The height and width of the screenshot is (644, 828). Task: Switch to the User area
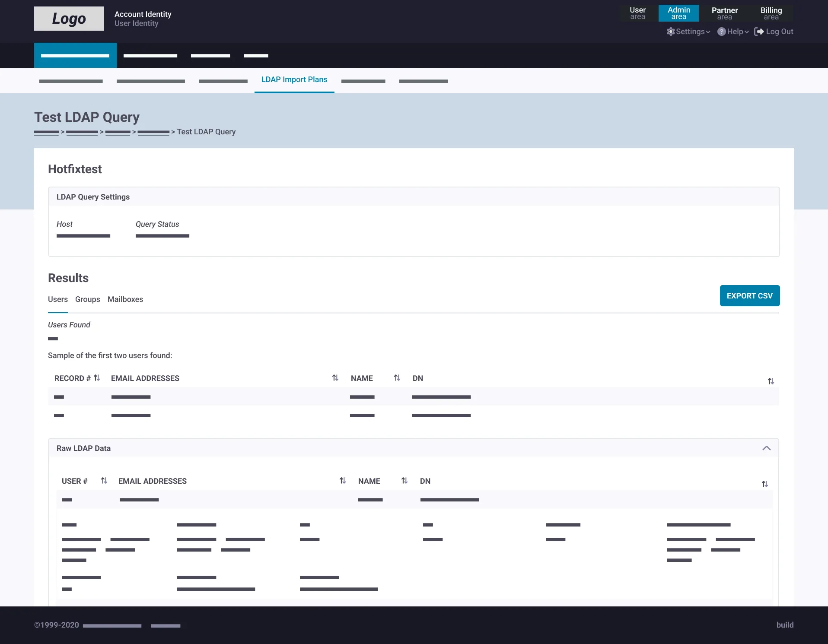point(637,13)
